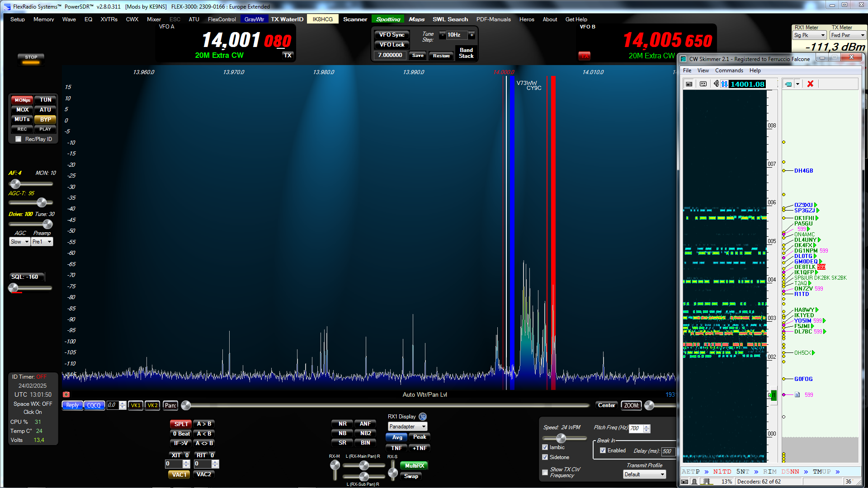
Task: Click the G0FOG callsign in Skimmer list
Action: 803,379
